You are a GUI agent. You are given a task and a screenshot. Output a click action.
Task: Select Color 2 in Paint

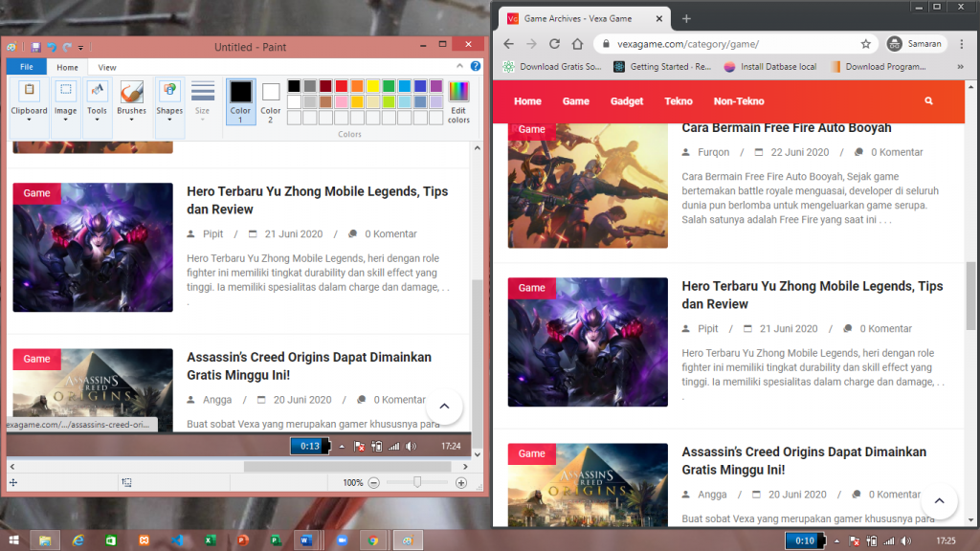pyautogui.click(x=271, y=101)
